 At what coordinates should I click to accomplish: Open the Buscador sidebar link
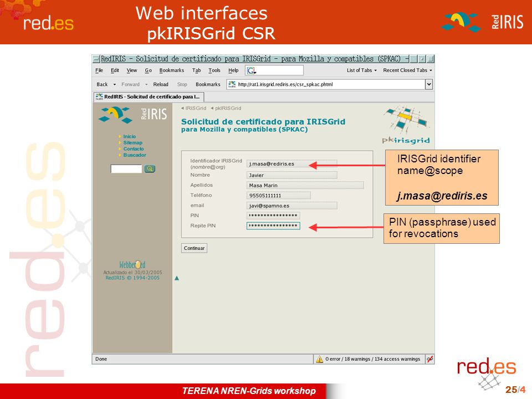[134, 155]
